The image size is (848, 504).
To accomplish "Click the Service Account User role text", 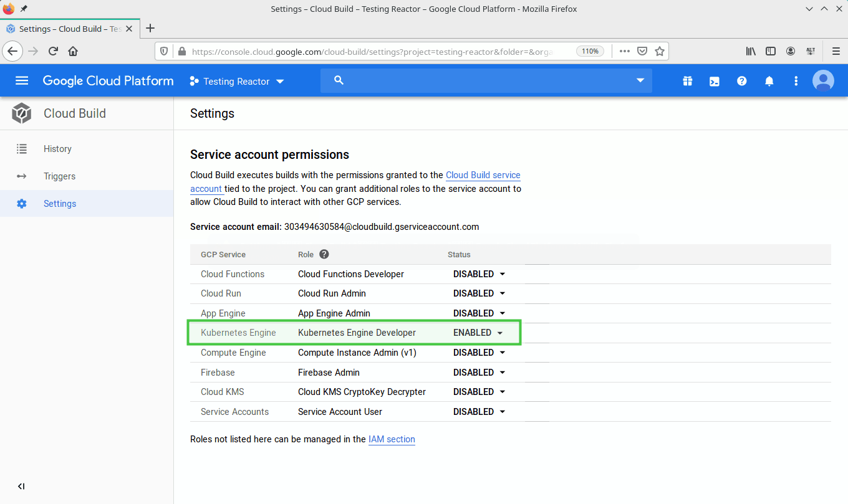I will (340, 412).
